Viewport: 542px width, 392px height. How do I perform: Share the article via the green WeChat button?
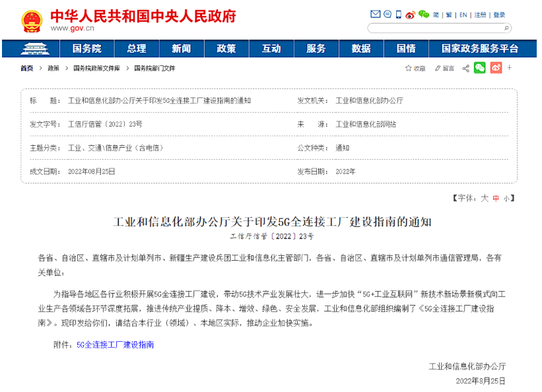pos(479,68)
